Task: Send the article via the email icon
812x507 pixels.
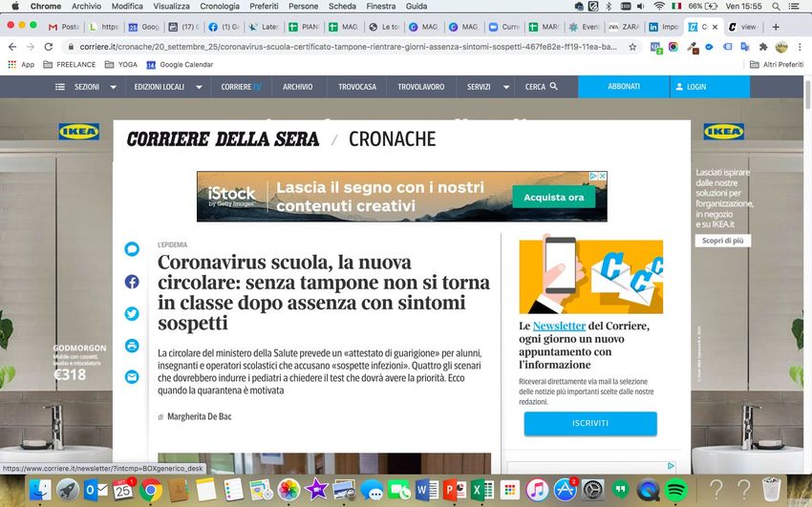Action: coord(132,377)
